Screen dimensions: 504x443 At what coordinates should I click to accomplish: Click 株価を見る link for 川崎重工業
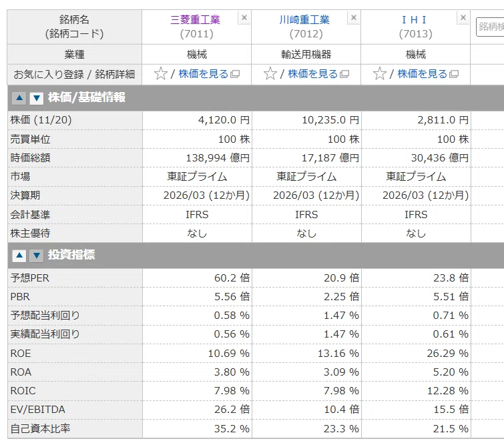(x=313, y=74)
